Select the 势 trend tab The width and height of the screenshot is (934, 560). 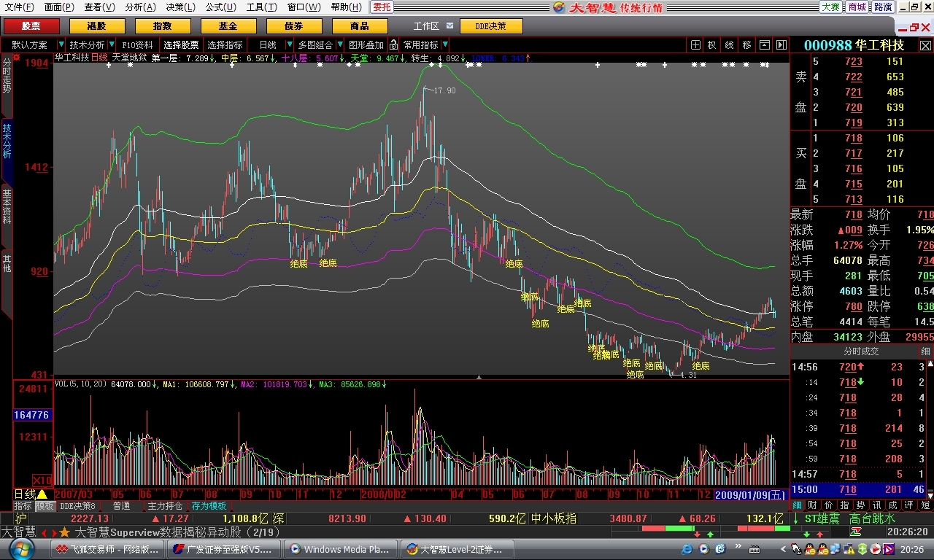(860, 505)
